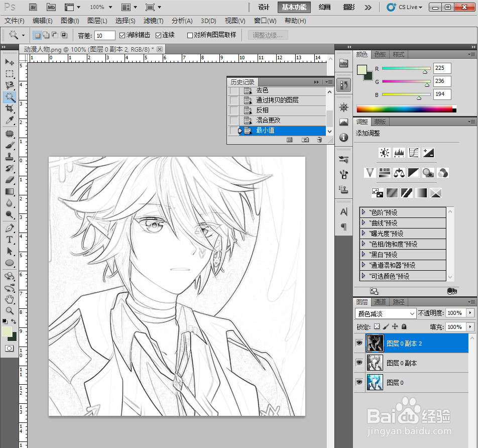Select the Crop tool

point(10,108)
